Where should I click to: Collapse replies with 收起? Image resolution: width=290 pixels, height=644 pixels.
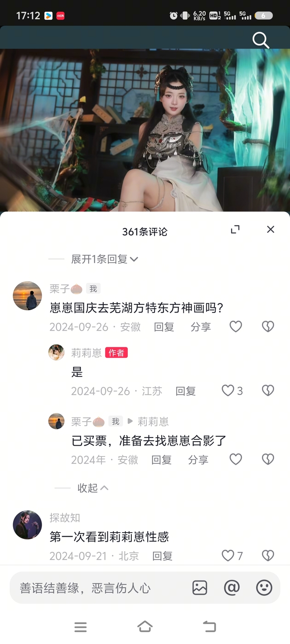pos(93,488)
